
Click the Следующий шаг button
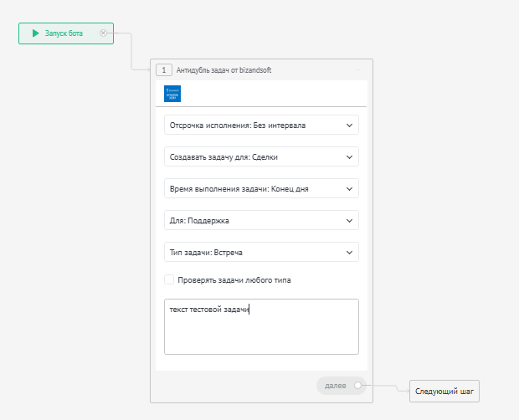(x=444, y=392)
